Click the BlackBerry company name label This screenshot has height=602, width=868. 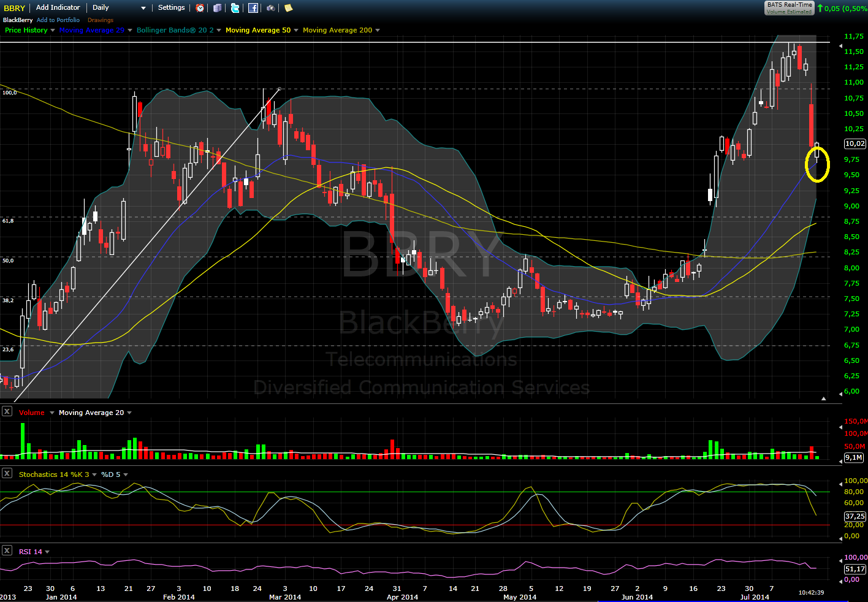tap(18, 20)
